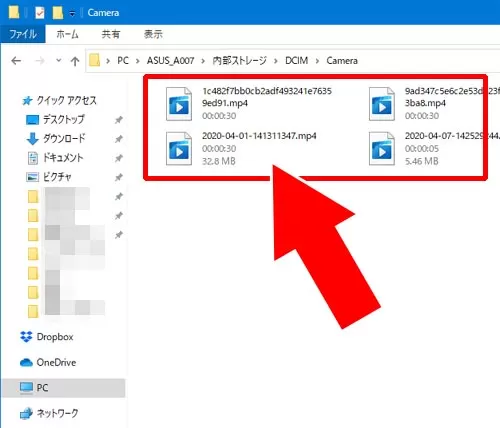Viewport: 500px width, 428px height.
Task: Navigate to 内部ストレージ in breadcrumb
Action: pos(239,61)
